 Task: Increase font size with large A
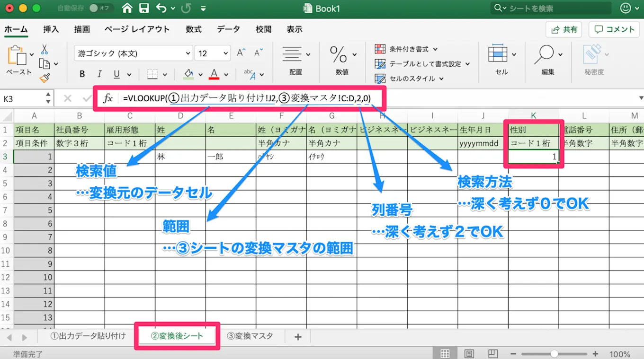click(241, 53)
